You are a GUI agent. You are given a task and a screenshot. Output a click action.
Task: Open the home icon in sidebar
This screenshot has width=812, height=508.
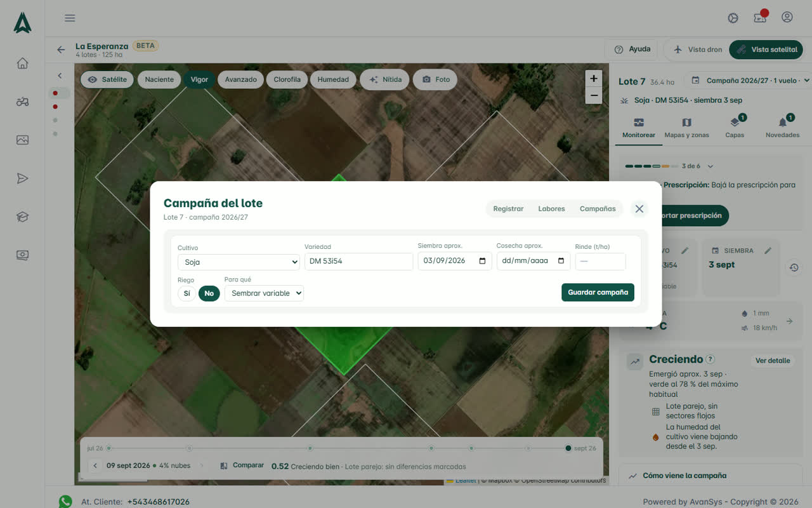(22, 63)
